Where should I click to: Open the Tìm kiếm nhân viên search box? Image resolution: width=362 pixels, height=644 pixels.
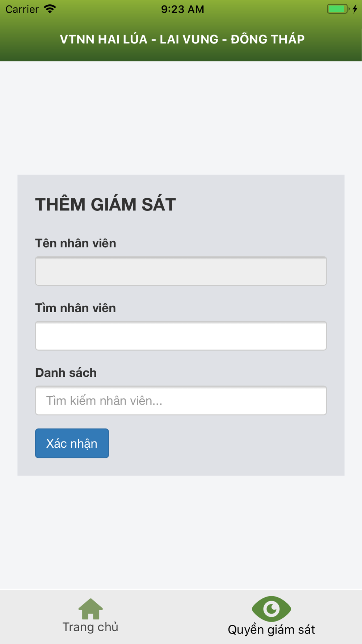point(181,401)
